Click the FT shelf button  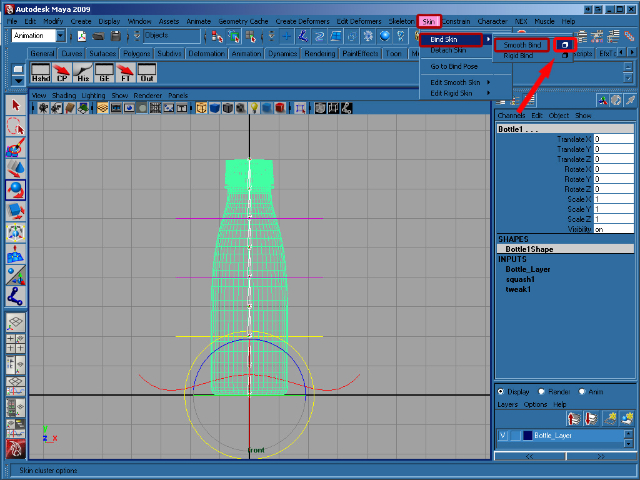(126, 73)
